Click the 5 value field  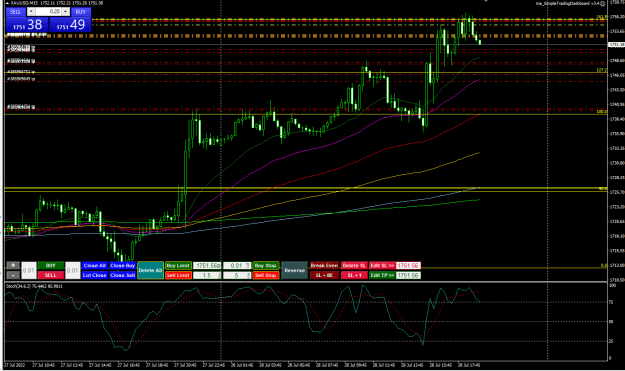point(237,275)
